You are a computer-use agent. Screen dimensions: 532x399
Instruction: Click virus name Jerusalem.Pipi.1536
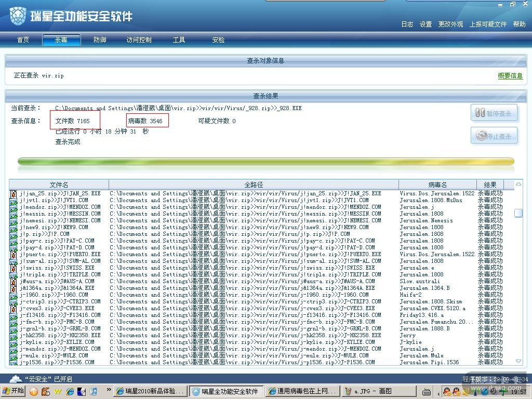[x=429, y=362]
